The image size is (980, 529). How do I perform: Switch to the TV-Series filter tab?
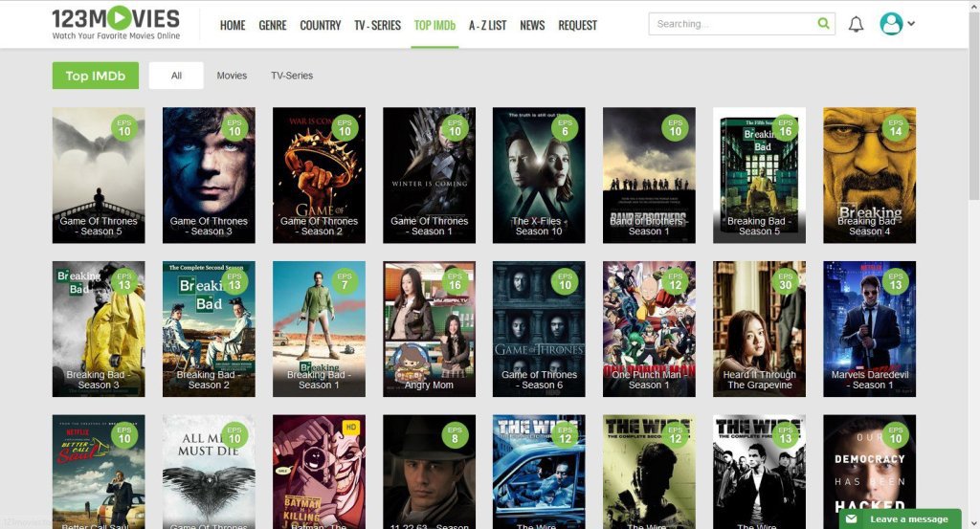pyautogui.click(x=292, y=76)
